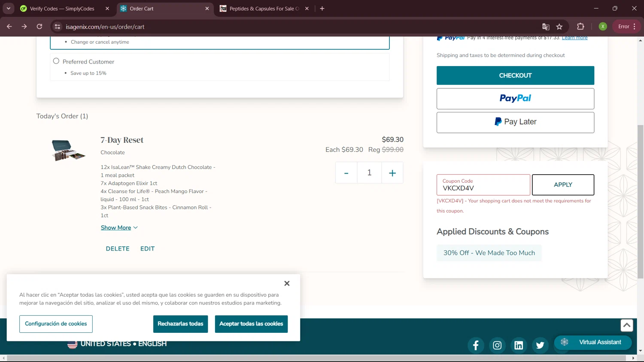The image size is (644, 362).
Task: Click the Chocolate flavor label
Action: [112, 153]
